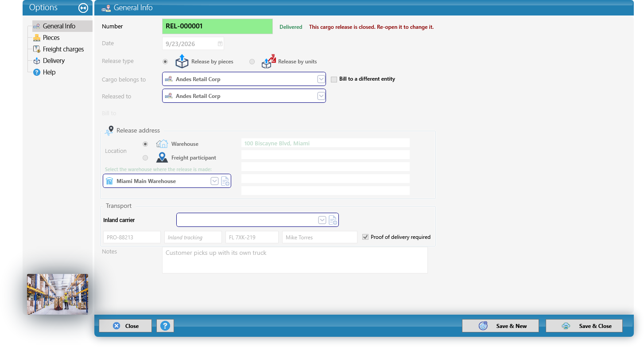The width and height of the screenshot is (644, 347).
Task: Open the Help item in the Options tree
Action: point(49,72)
